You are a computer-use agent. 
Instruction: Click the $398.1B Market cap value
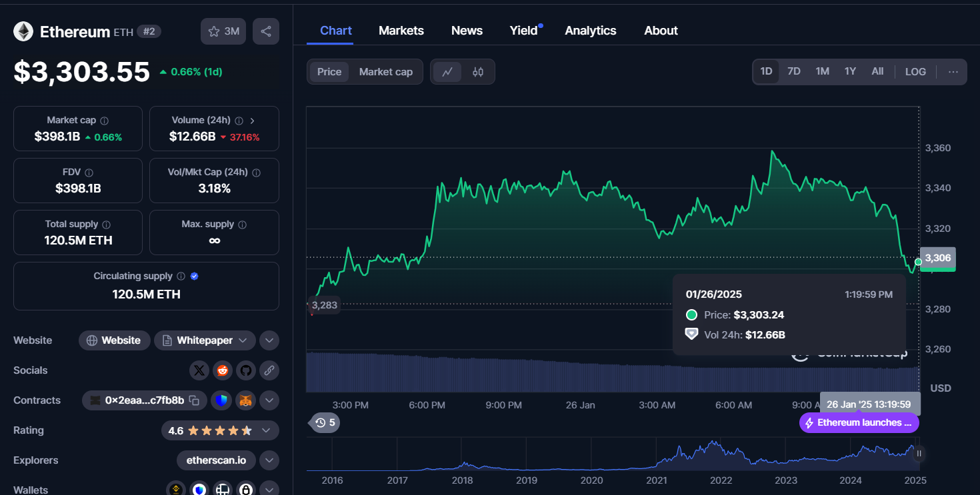57,137
